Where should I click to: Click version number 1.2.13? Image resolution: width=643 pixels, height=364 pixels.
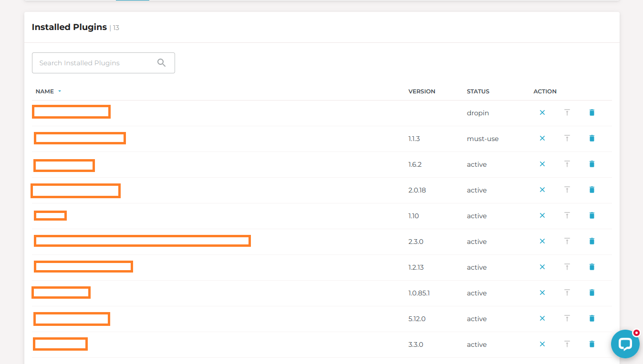pos(416,267)
